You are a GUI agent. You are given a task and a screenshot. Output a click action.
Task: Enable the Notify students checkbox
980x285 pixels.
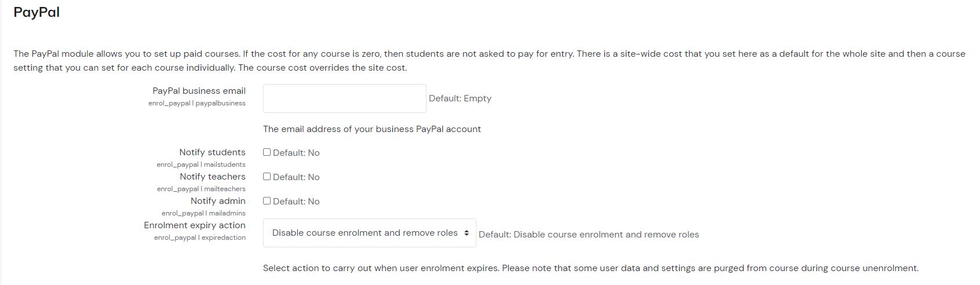click(x=267, y=152)
